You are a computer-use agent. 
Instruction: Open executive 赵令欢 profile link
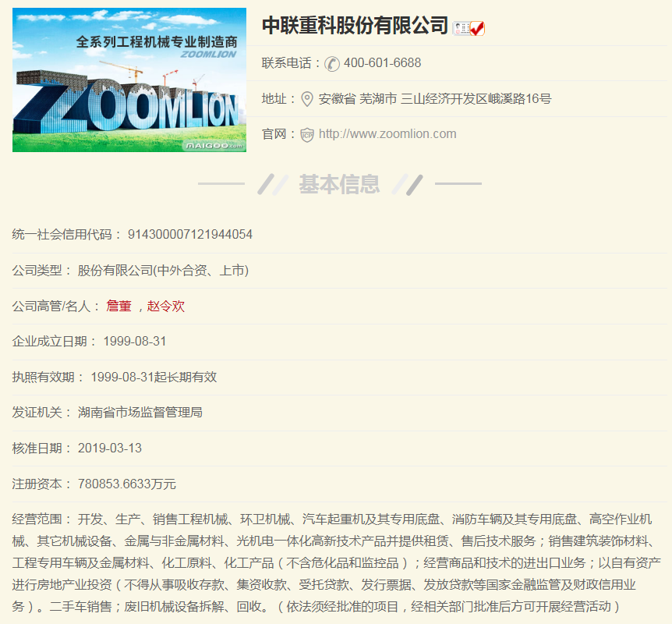click(166, 306)
